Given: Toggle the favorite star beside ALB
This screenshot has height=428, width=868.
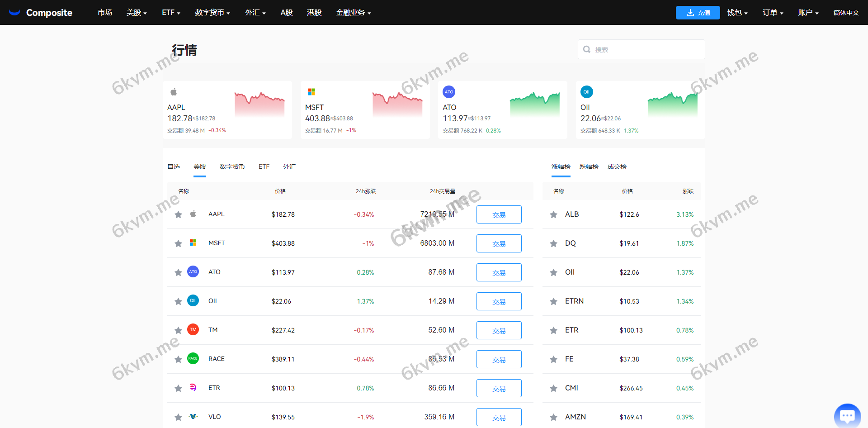Looking at the screenshot, I should 553,214.
